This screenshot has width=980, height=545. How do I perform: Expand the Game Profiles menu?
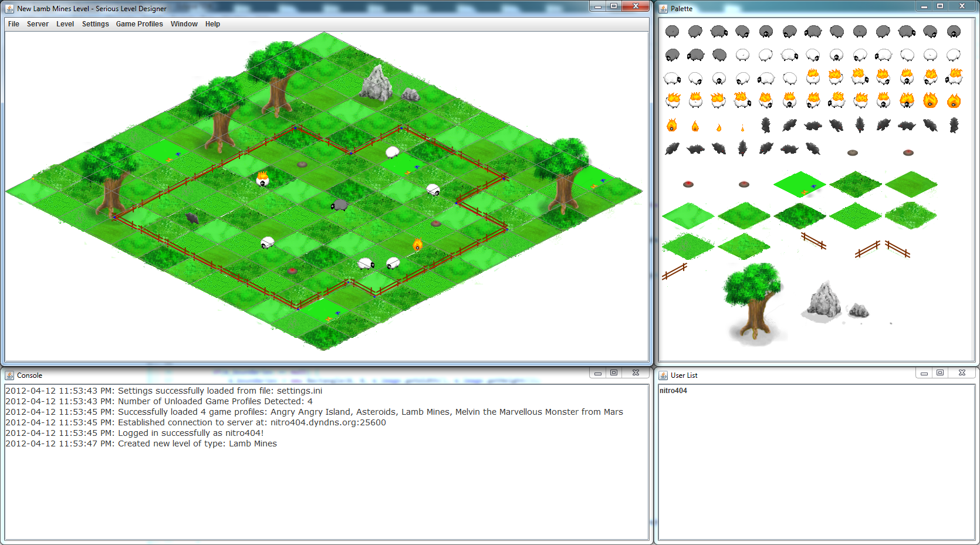coord(139,24)
